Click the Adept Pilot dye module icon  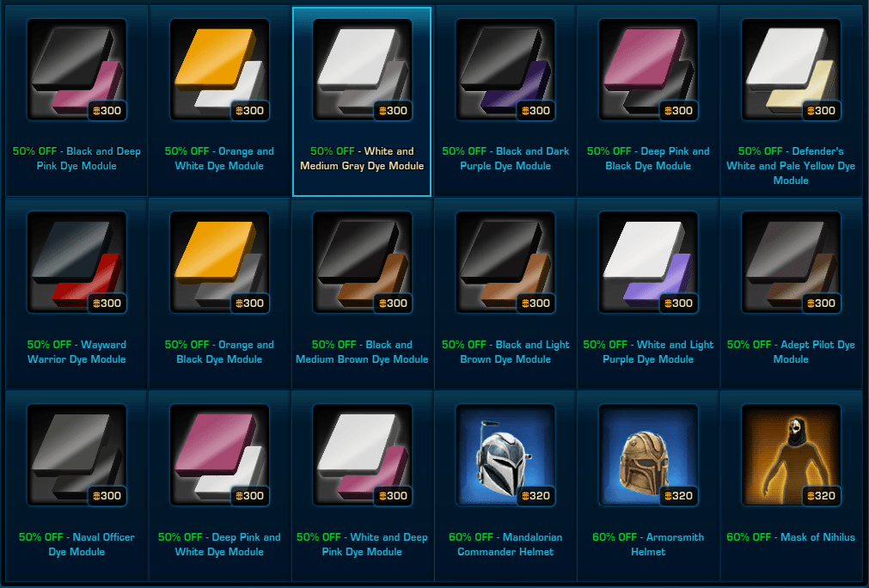click(x=792, y=262)
